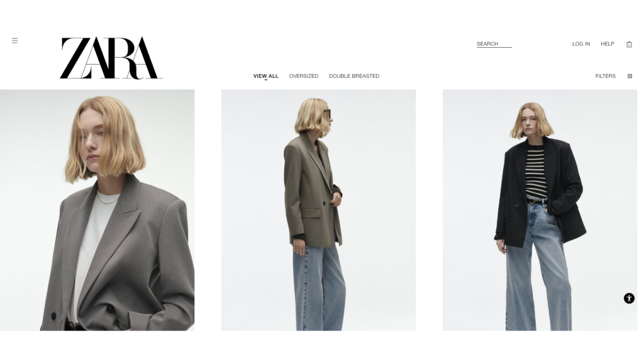Image resolution: width=644 pixels, height=362 pixels.
Task: Open the grey blazer close-up product
Action: pos(97,210)
